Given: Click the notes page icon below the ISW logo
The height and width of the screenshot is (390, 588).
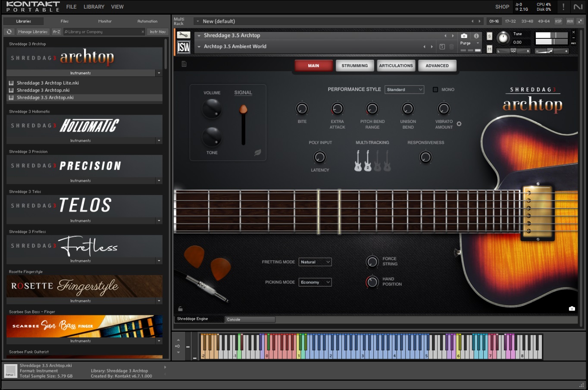Looking at the screenshot, I should pos(184,64).
